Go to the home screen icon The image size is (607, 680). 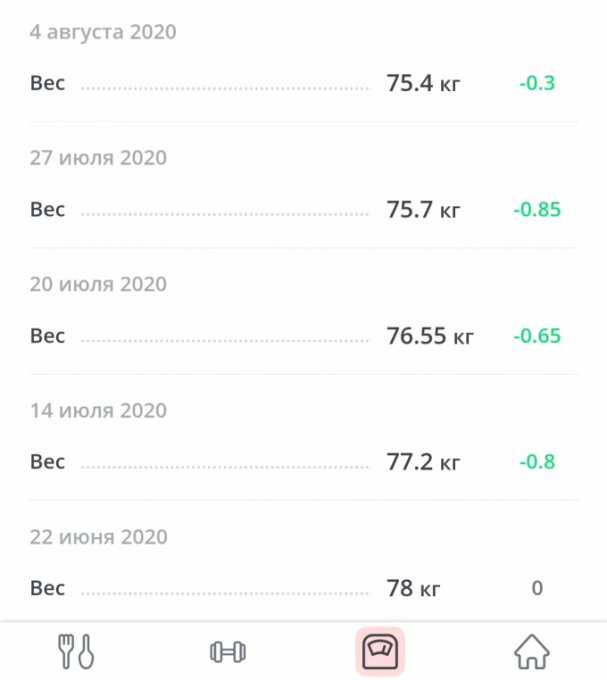532,652
